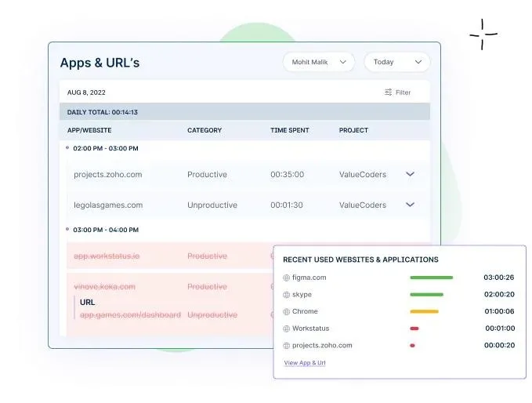
Task: Click the CATEGORY column header
Action: [204, 130]
